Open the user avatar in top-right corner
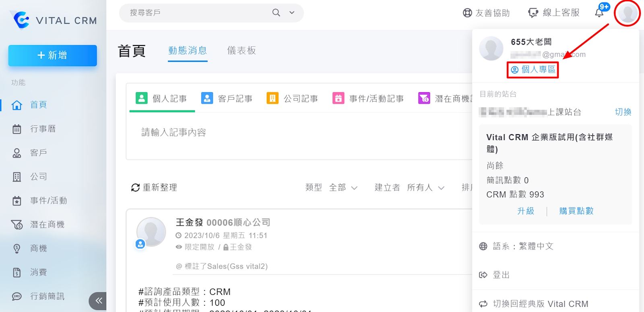This screenshot has width=644, height=312. click(x=627, y=13)
